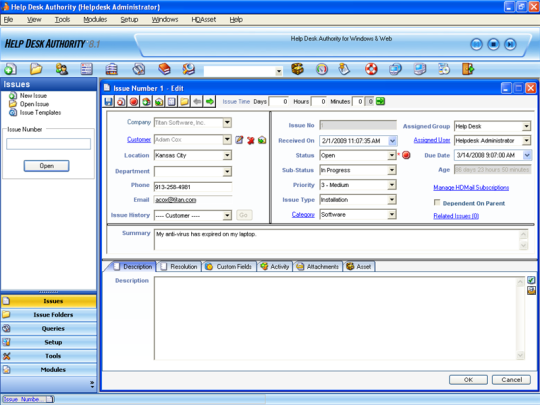Open the Modules menu
Image resolution: width=540 pixels, height=405 pixels.
point(95,20)
